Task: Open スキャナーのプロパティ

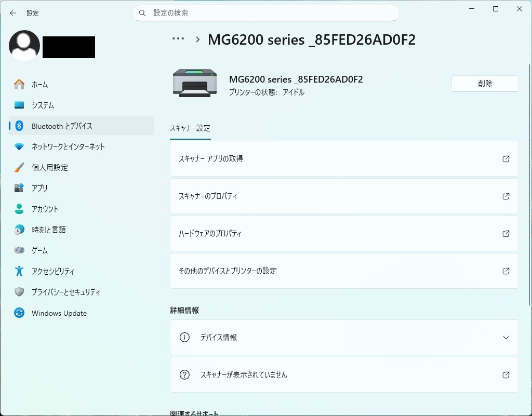Action: tap(344, 196)
